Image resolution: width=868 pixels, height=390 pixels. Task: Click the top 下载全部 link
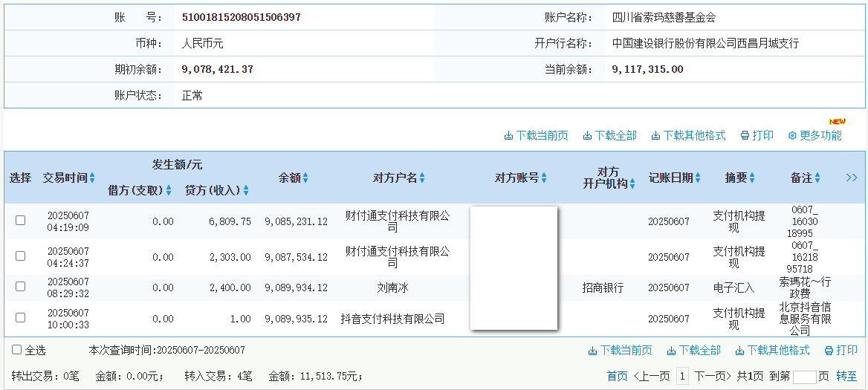[x=609, y=135]
